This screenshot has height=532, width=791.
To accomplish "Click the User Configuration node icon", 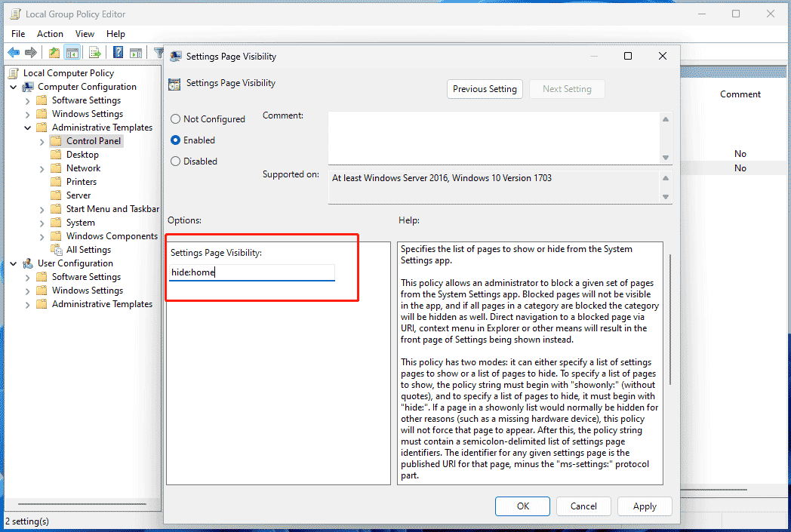I will [x=28, y=263].
